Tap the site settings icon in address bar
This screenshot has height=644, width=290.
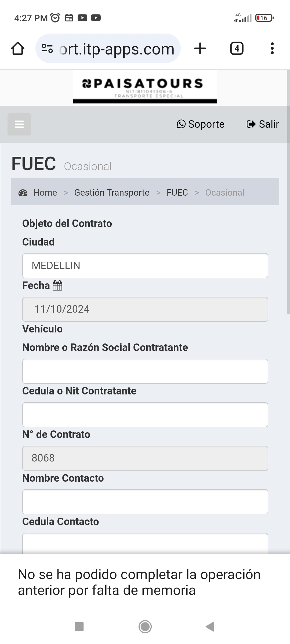point(47,49)
